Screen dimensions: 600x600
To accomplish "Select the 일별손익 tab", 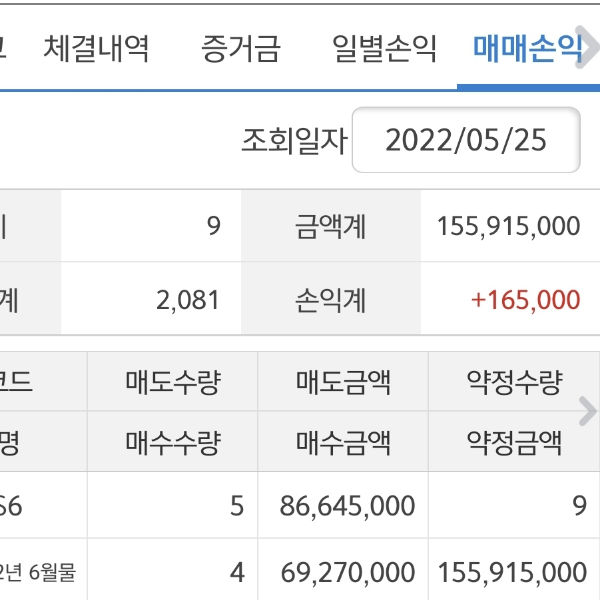I will 384,49.
